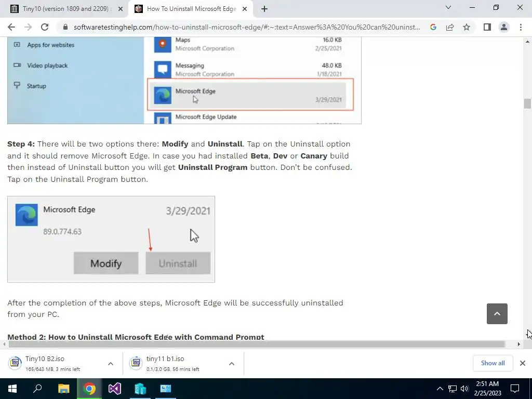
Task: Close the downloads bar
Action: (523, 363)
